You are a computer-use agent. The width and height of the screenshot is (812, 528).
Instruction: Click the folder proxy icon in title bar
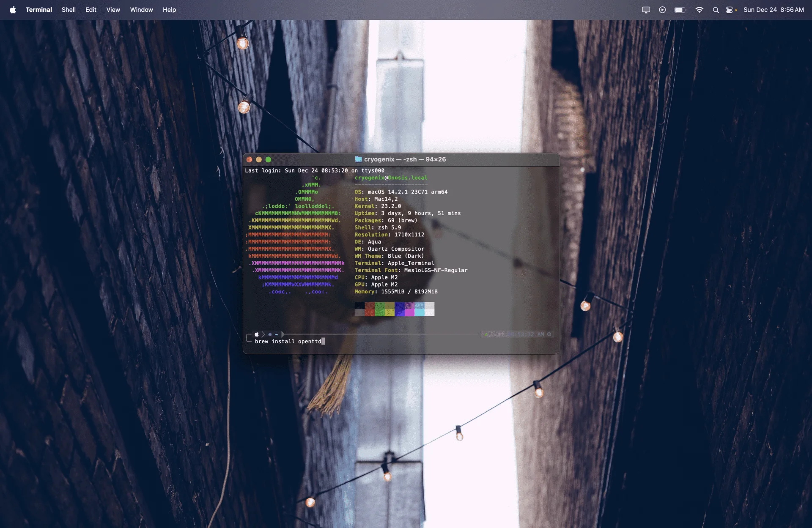click(358, 159)
